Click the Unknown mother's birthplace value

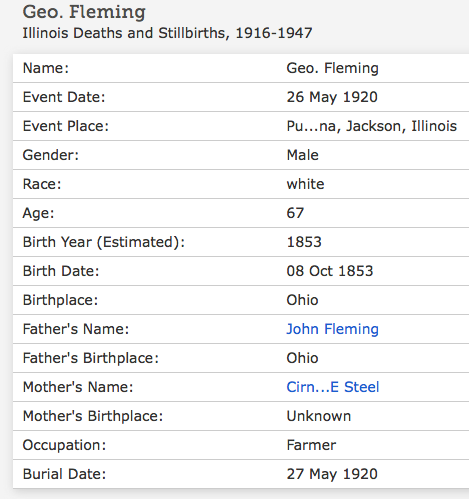tap(319, 416)
